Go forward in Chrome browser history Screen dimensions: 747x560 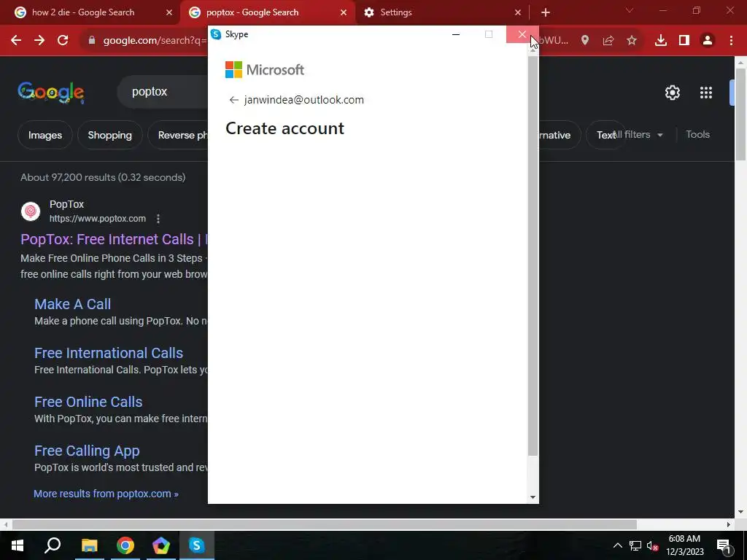click(39, 41)
